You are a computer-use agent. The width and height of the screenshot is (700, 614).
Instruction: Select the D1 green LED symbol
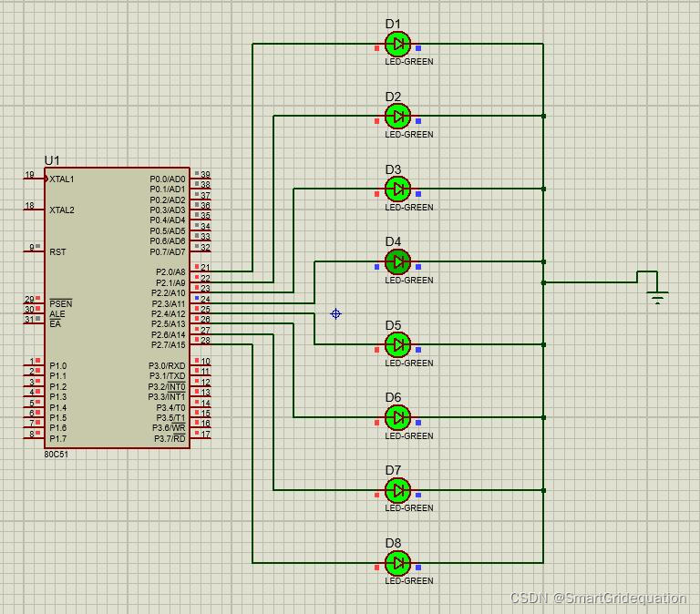[x=397, y=44]
